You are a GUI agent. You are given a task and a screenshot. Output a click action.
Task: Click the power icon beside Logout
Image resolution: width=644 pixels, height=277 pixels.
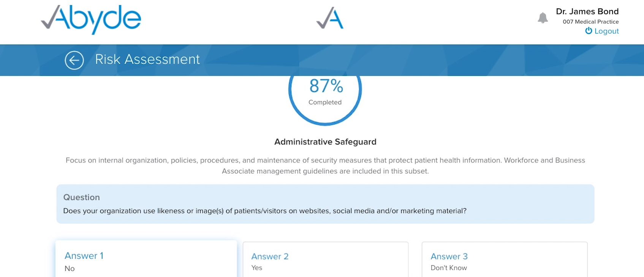click(589, 31)
